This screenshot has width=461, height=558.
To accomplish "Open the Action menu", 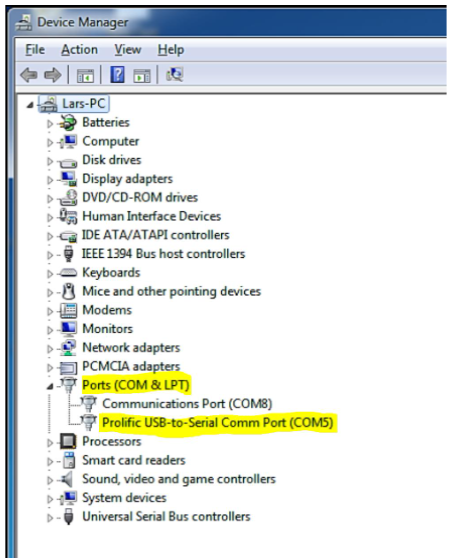I will 79,49.
